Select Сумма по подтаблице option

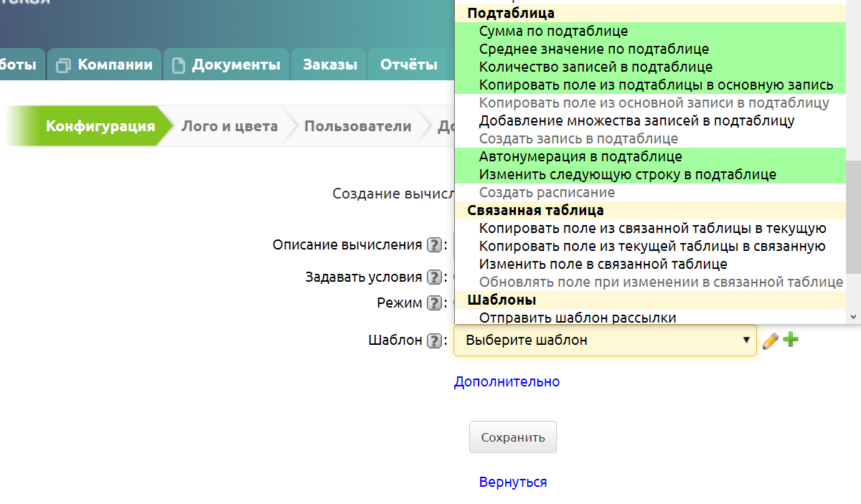coord(553,32)
